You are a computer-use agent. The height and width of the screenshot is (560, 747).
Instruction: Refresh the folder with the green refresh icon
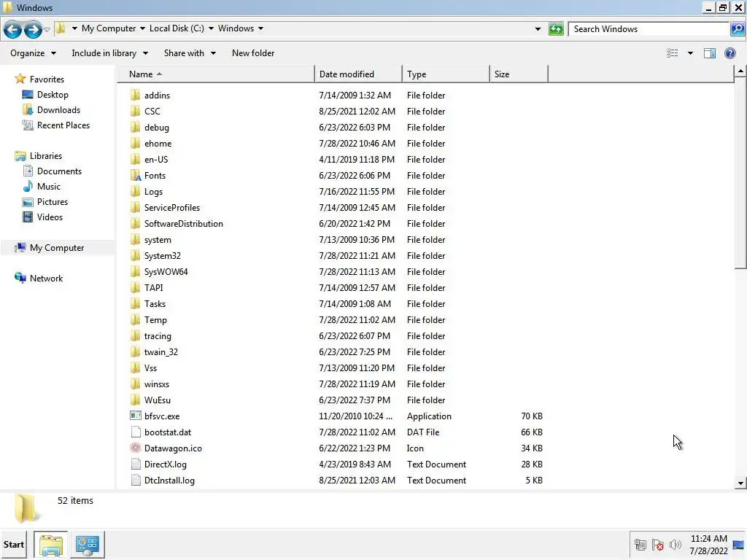556,29
